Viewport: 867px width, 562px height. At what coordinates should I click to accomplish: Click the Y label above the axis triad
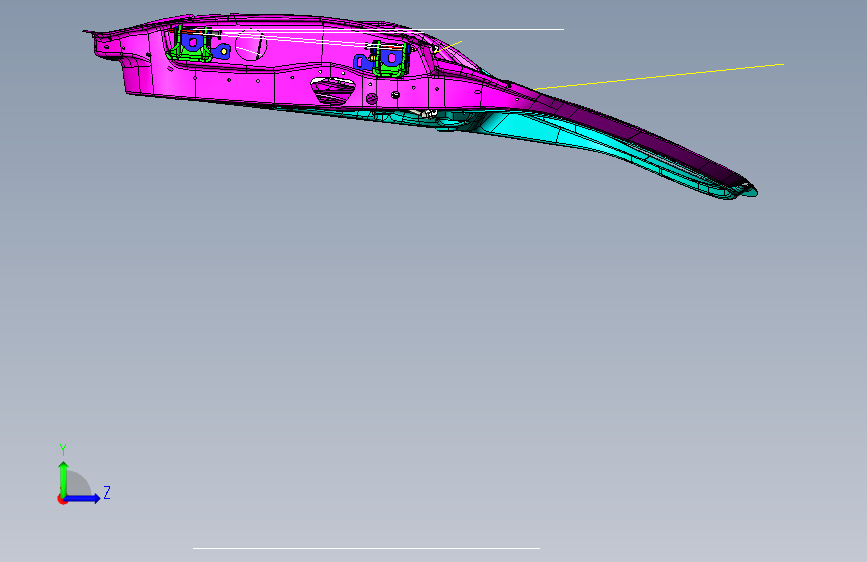pyautogui.click(x=63, y=450)
